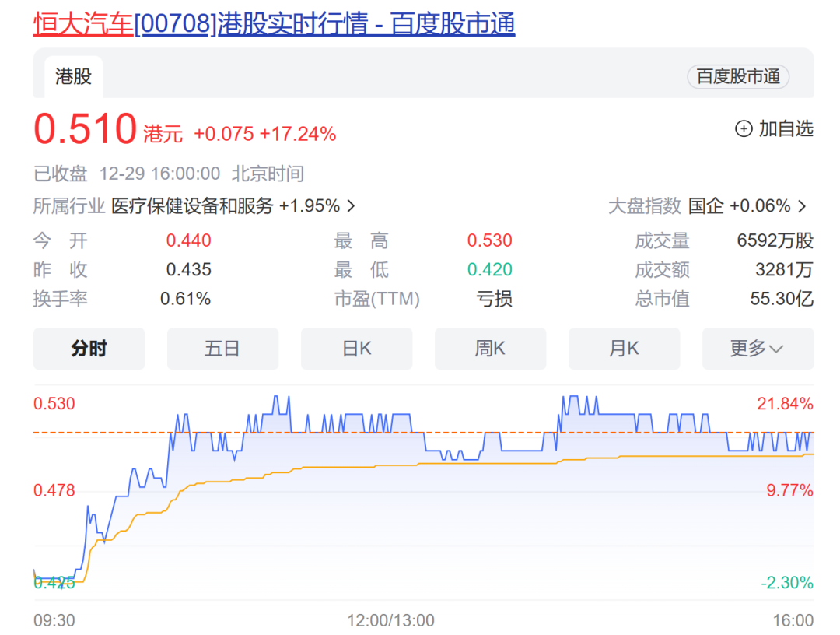Click the 最低 value 0.420
This screenshot has height=635, width=840.
tap(490, 269)
